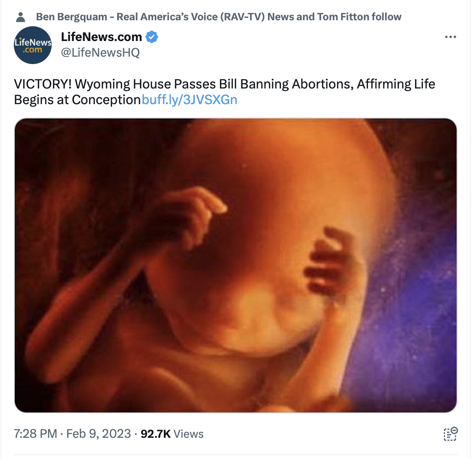Click the LifeNews.com display name
The height and width of the screenshot is (459, 476).
(x=101, y=37)
